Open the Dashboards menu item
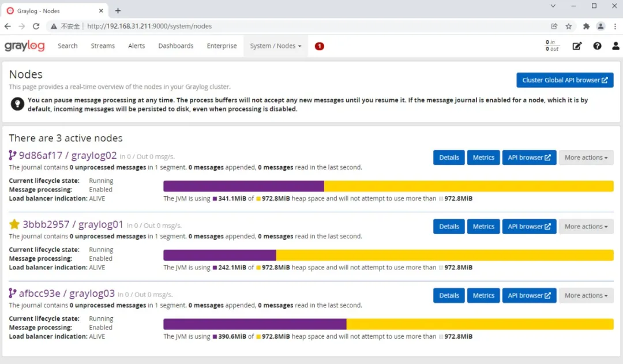 (x=175, y=46)
